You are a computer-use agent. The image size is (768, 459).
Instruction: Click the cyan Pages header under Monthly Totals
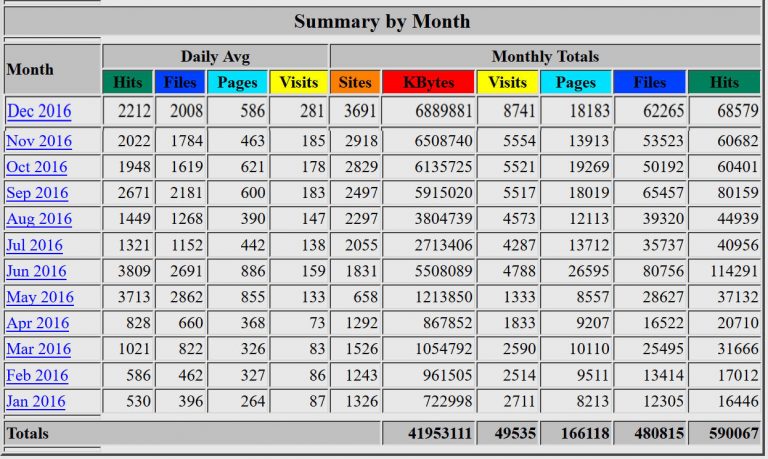click(575, 83)
